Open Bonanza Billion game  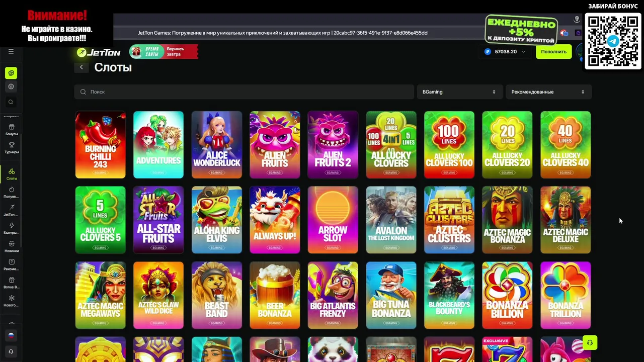pos(507,295)
